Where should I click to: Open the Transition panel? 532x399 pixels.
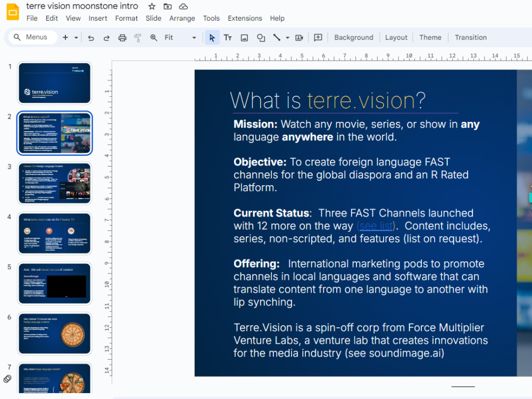[471, 38]
